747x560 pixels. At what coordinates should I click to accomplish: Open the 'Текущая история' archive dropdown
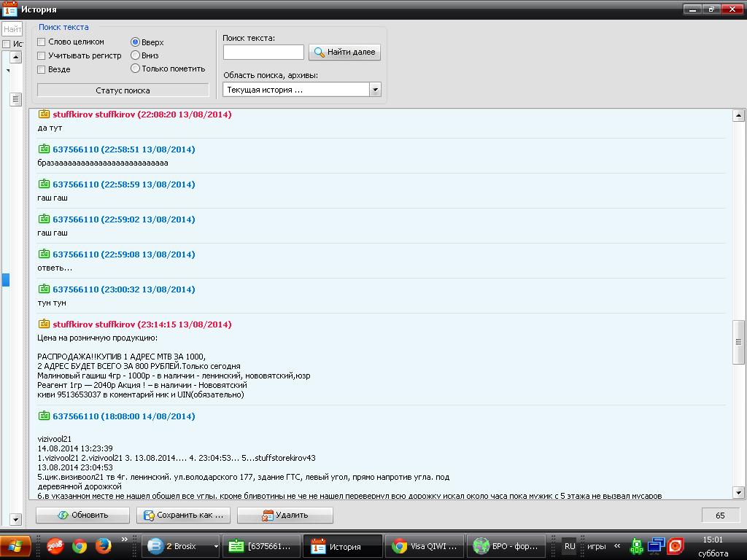click(x=375, y=90)
